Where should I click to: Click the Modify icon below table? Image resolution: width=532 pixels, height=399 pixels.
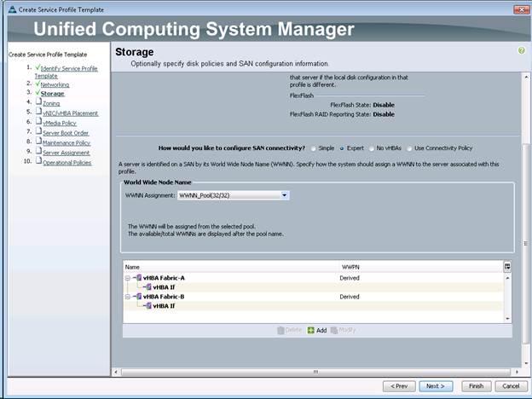click(334, 330)
